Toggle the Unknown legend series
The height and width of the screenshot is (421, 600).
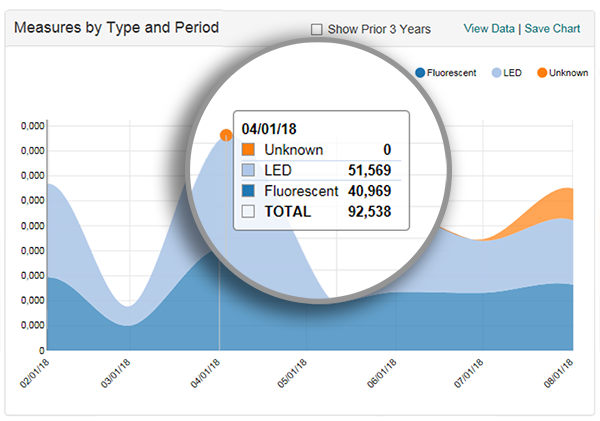(562, 73)
